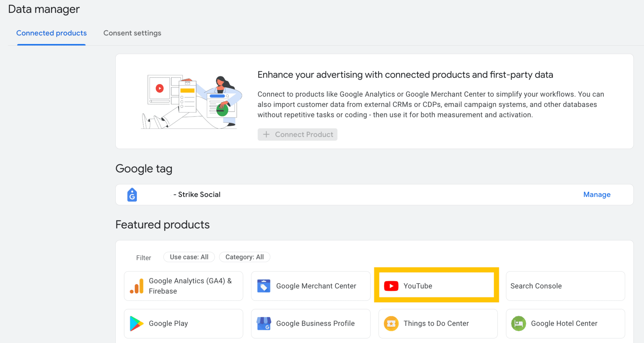This screenshot has height=343, width=644.
Task: Open the Use case: All filter
Action: (x=189, y=257)
